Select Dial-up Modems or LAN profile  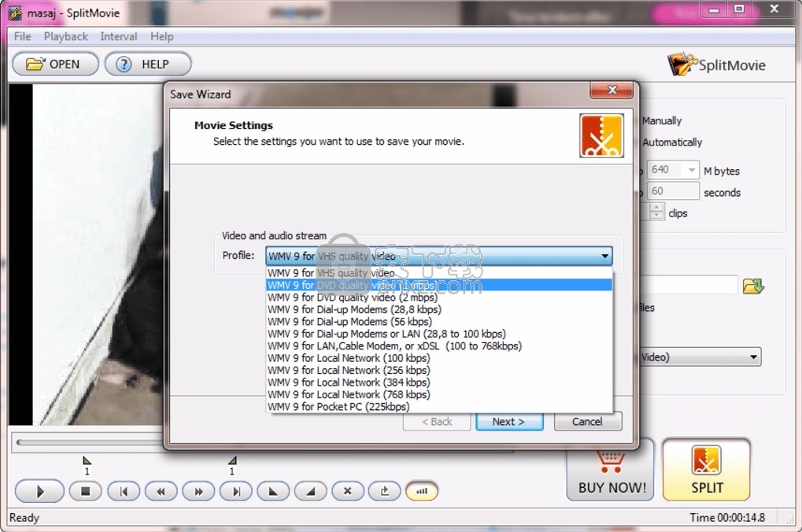pyautogui.click(x=439, y=334)
